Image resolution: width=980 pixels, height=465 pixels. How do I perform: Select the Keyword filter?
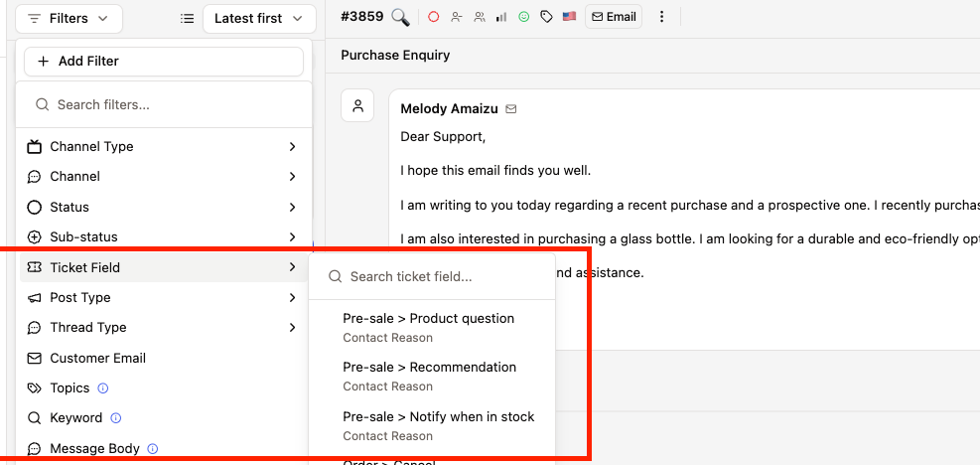click(164, 418)
